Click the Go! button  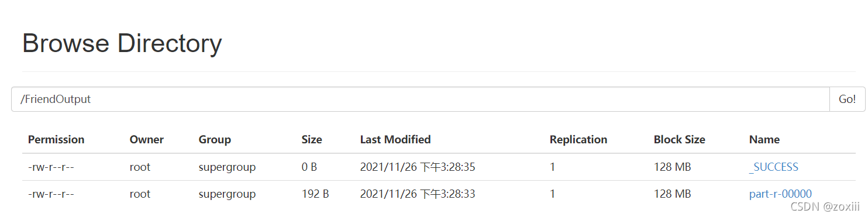[847, 99]
